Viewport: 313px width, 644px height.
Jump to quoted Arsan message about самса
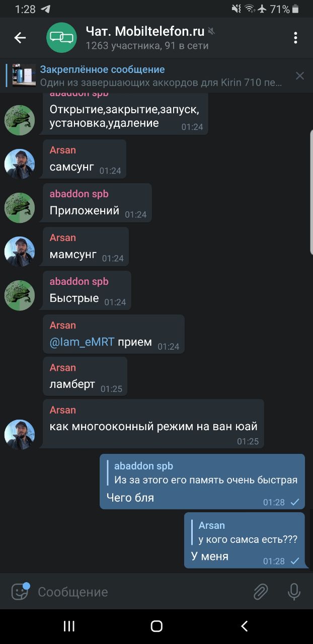point(245,532)
